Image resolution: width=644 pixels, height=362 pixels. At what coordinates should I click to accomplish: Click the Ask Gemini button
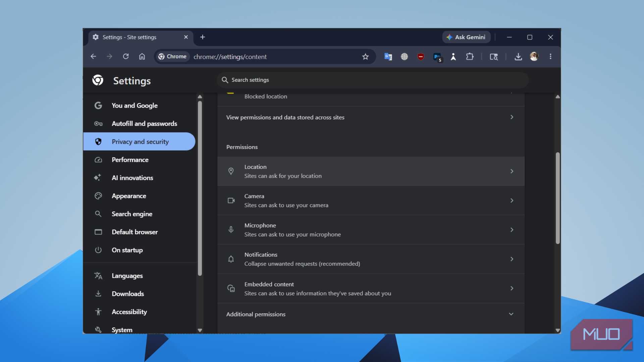(x=466, y=37)
